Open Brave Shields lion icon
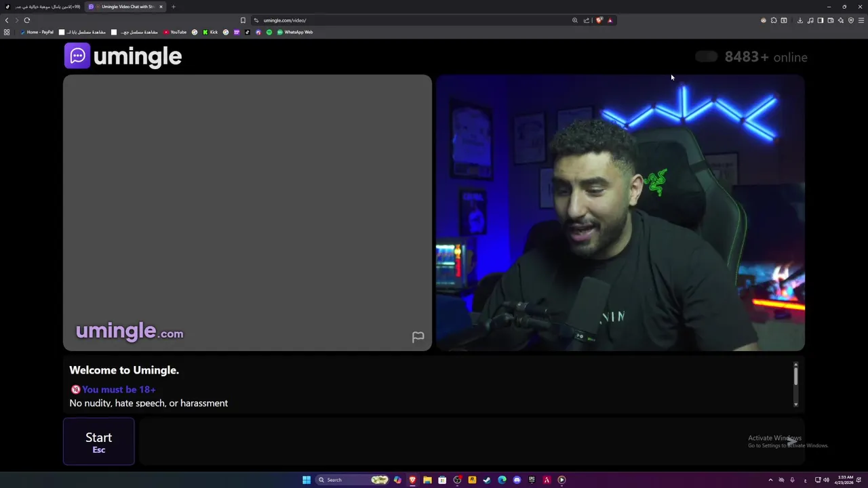 pos(599,20)
